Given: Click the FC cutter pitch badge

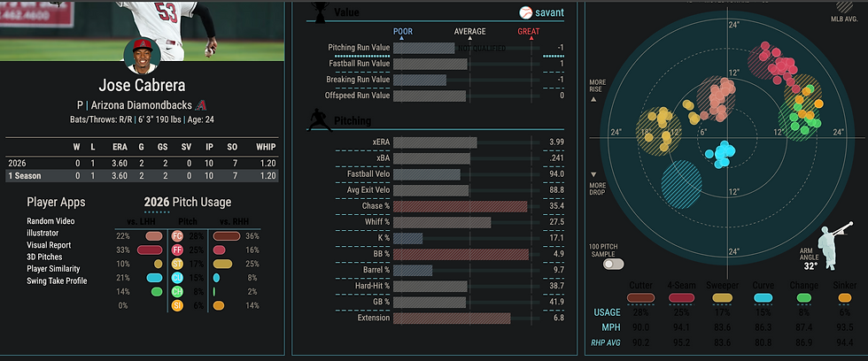Looking at the screenshot, I should click(x=177, y=236).
